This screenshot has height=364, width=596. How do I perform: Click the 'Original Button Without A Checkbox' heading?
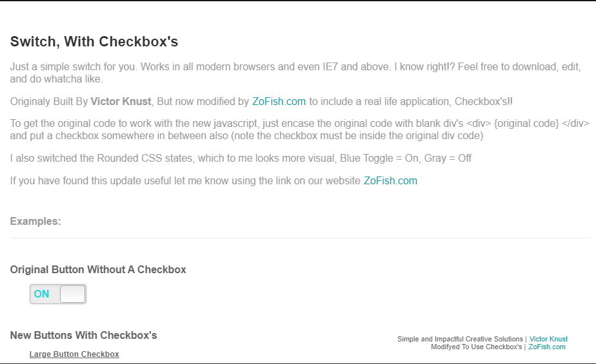[98, 269]
